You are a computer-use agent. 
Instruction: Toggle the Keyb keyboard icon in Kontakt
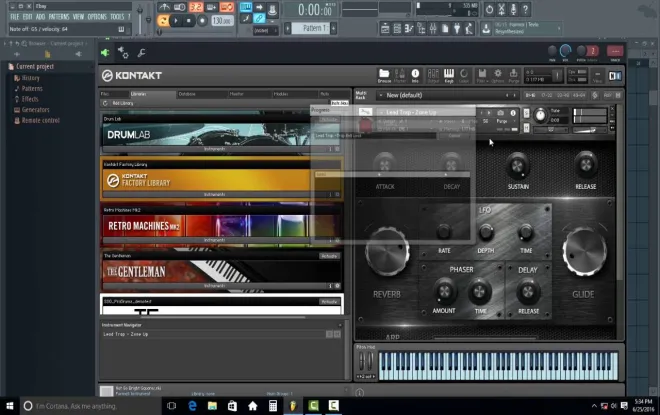point(449,75)
